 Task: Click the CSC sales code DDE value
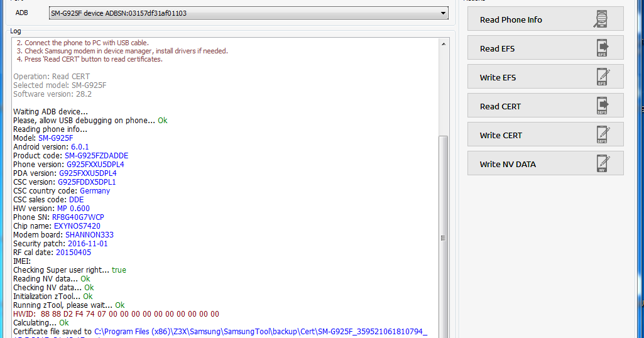[x=77, y=200]
